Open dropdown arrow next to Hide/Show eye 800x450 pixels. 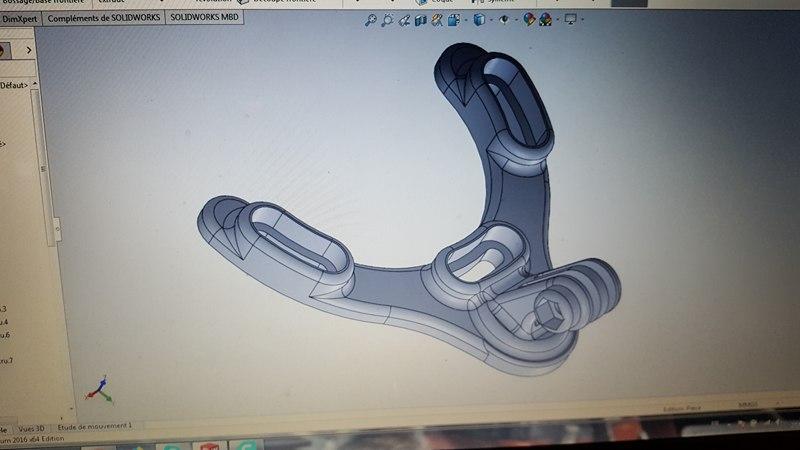(516, 20)
